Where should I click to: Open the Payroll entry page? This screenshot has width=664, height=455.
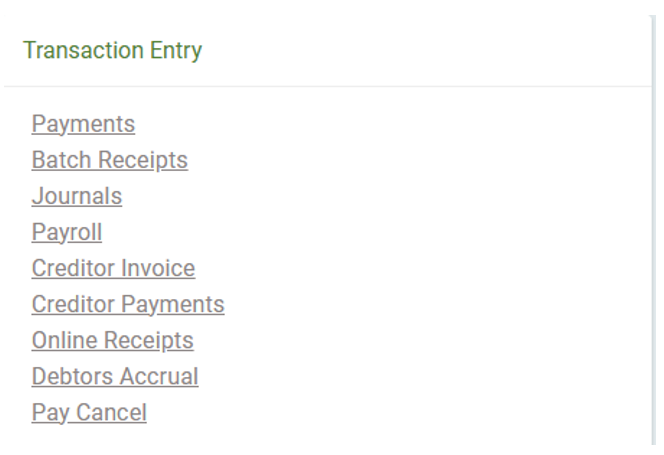[67, 232]
